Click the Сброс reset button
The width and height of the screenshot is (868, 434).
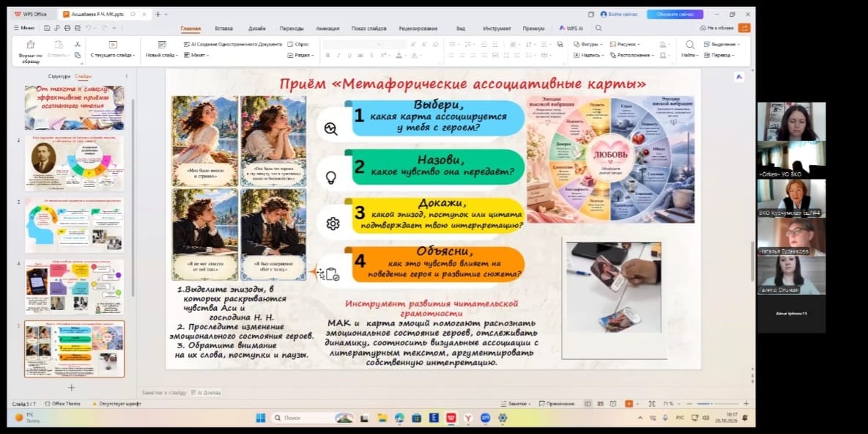[298, 44]
